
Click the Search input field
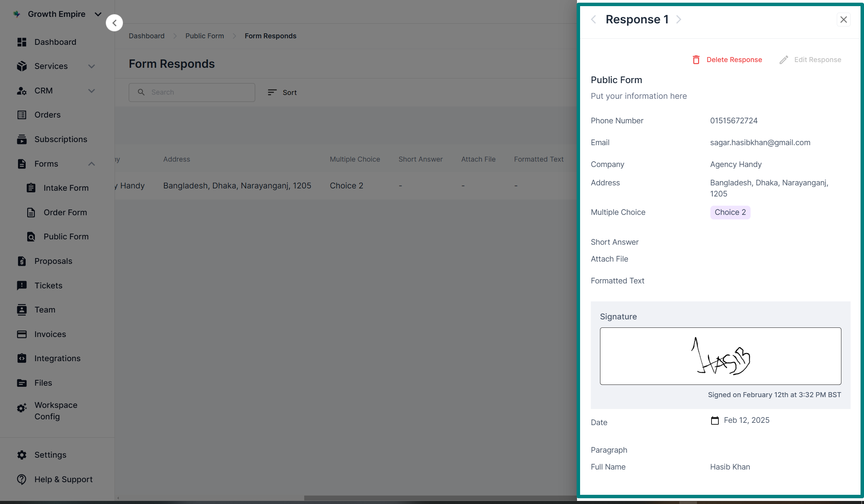click(192, 93)
